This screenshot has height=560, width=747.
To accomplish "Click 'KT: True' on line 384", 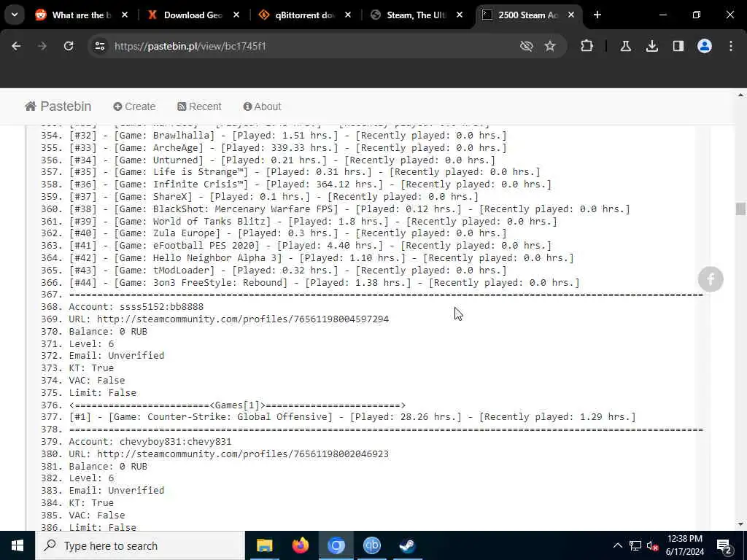I will tap(91, 503).
